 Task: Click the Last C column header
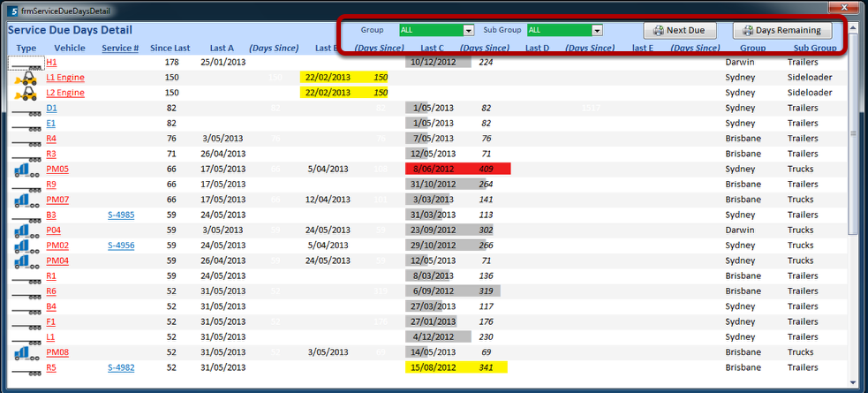pyautogui.click(x=433, y=49)
